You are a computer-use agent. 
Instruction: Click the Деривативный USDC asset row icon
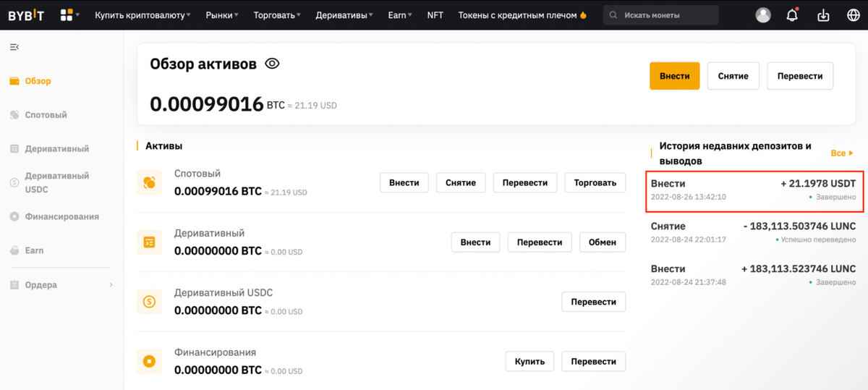coord(149,302)
